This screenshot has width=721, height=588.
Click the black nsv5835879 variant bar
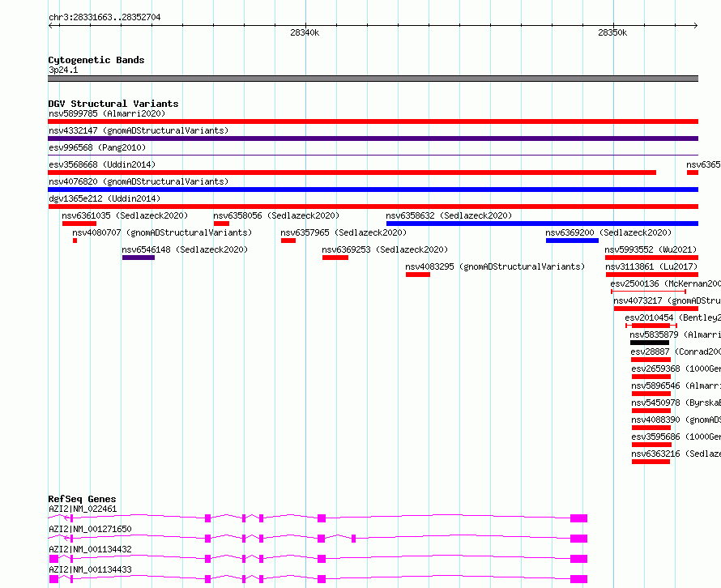click(650, 343)
